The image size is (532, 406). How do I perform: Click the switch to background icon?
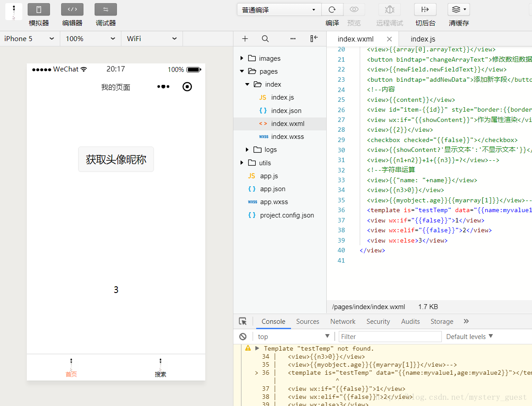click(425, 9)
